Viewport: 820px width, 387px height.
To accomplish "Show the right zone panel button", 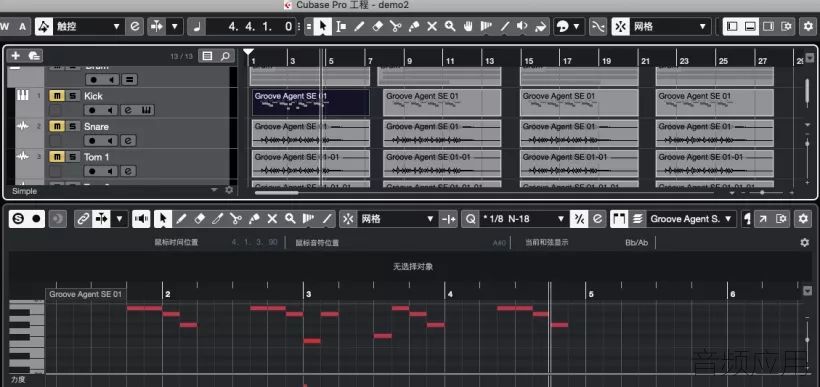I will 768,26.
